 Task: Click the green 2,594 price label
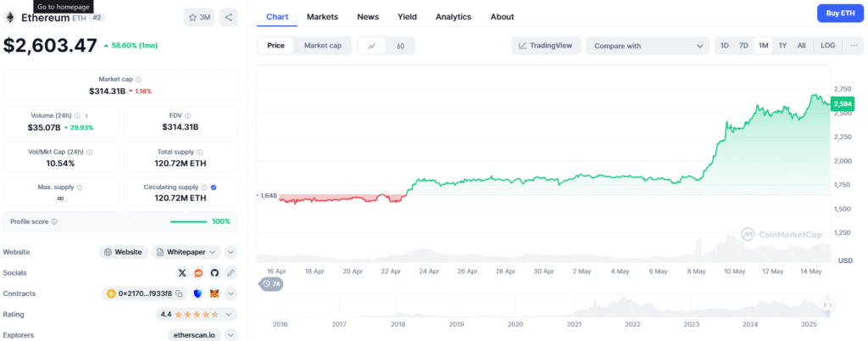[x=844, y=103]
